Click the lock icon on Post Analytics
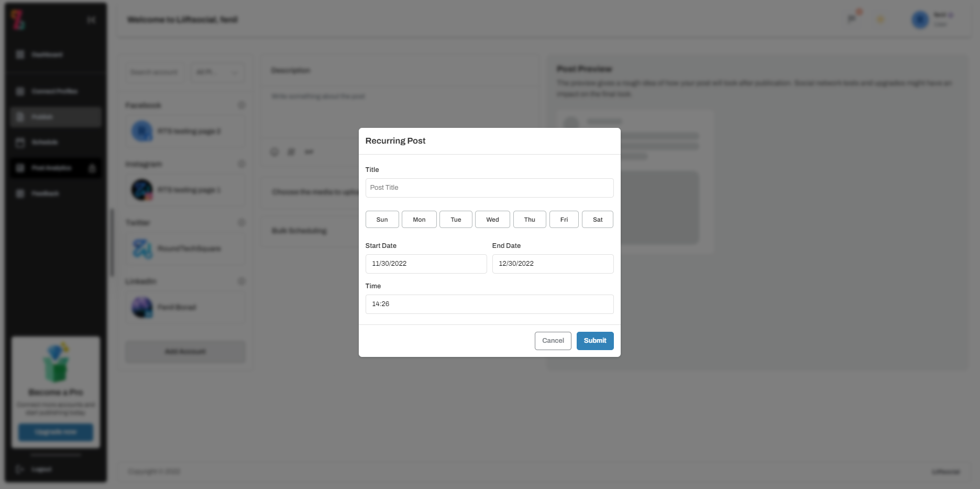The image size is (980, 489). 92,168
